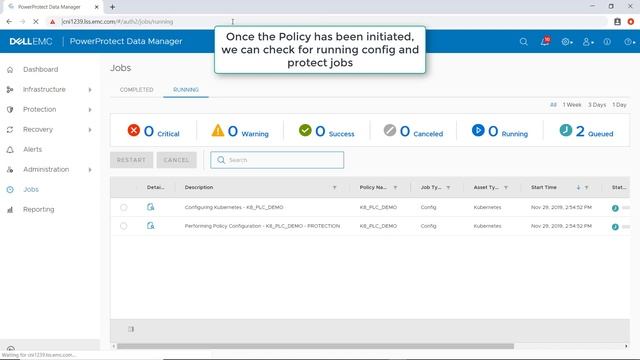Open Dashboard in sidebar
Image resolution: width=640 pixels, height=360 pixels.
coord(40,69)
